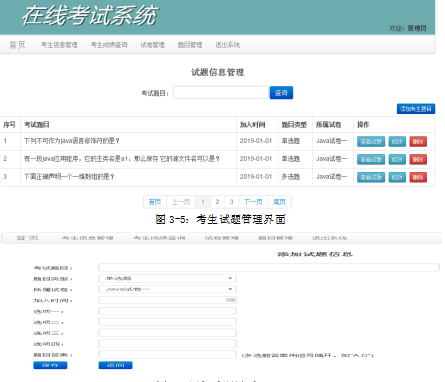The height and width of the screenshot is (382, 445).
Task: Click 下一页 in the pagination bar
Action: tap(253, 202)
